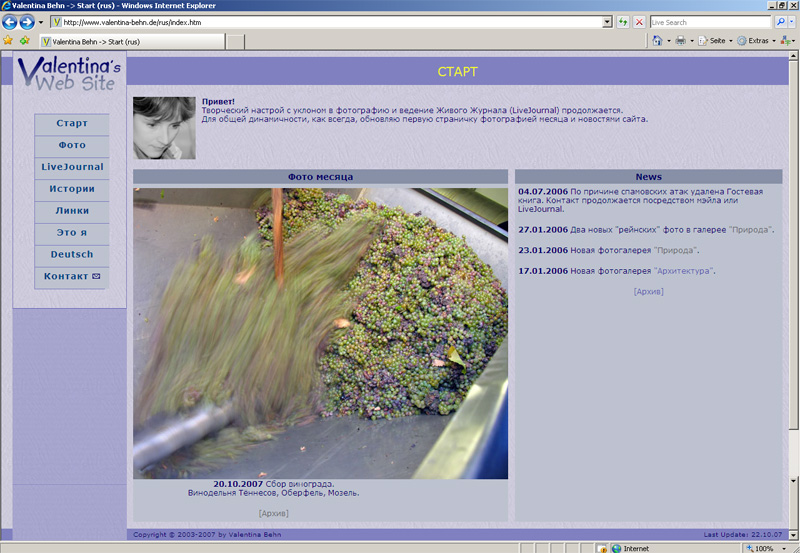Screen dimensions: 800x553
Task: Open the Фото navigation button
Action: point(72,145)
